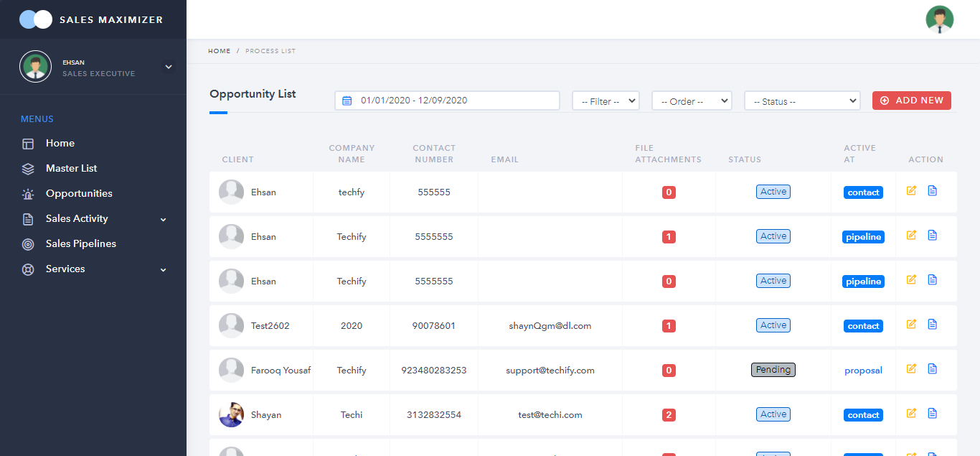Edit the Shayan opportunity
Viewport: 980px width, 456px height.
coord(911,414)
